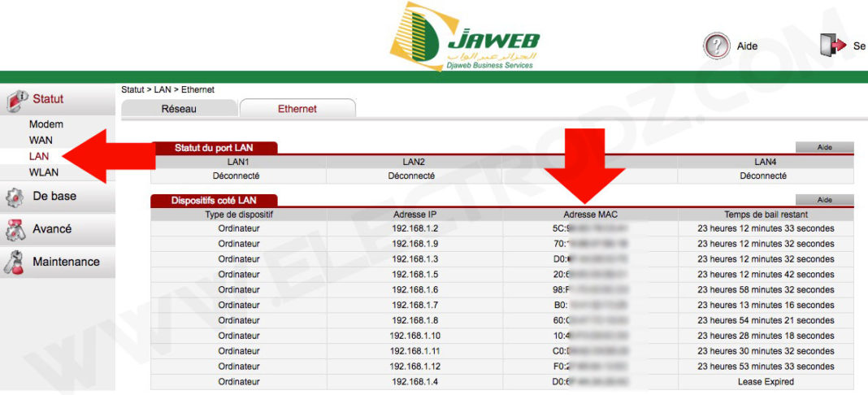
Task: Click the MAC address starting with 98
Action: (590, 289)
